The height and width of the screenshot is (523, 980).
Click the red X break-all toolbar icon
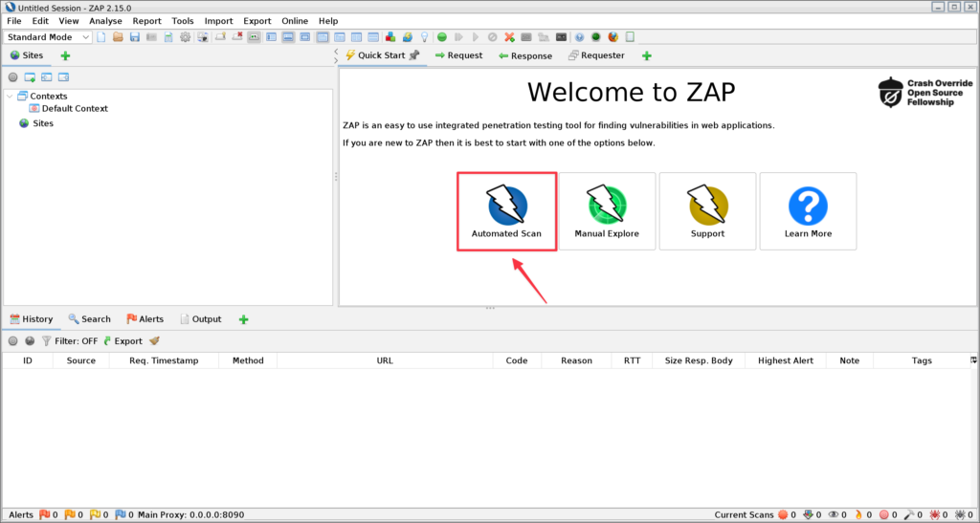509,37
